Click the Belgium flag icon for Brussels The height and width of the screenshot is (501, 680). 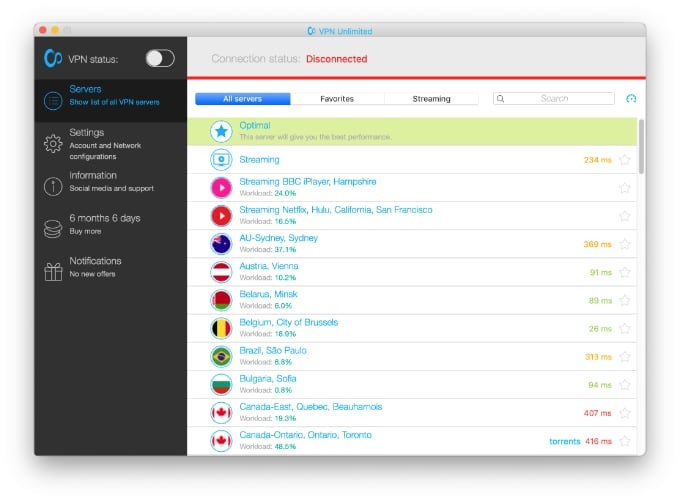[x=221, y=328]
